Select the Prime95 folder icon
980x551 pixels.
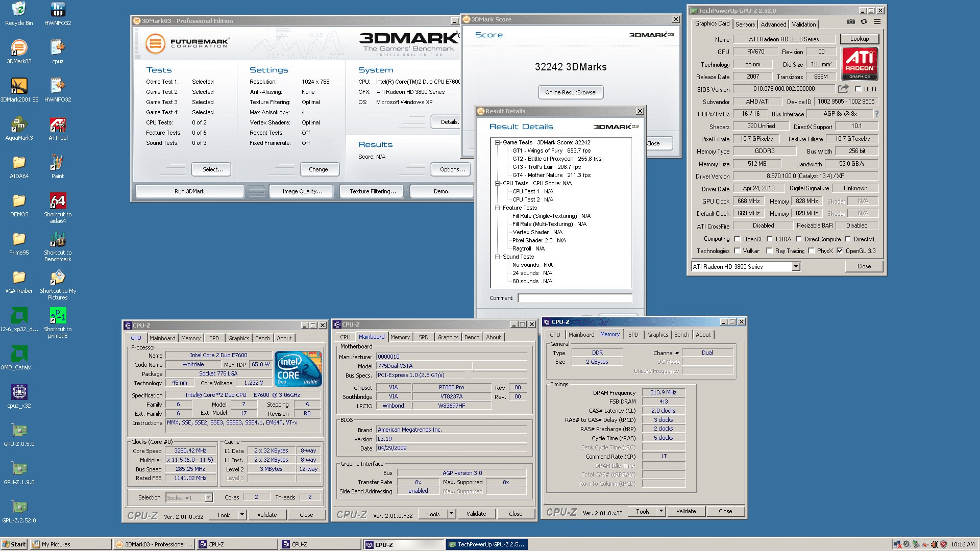[x=19, y=243]
